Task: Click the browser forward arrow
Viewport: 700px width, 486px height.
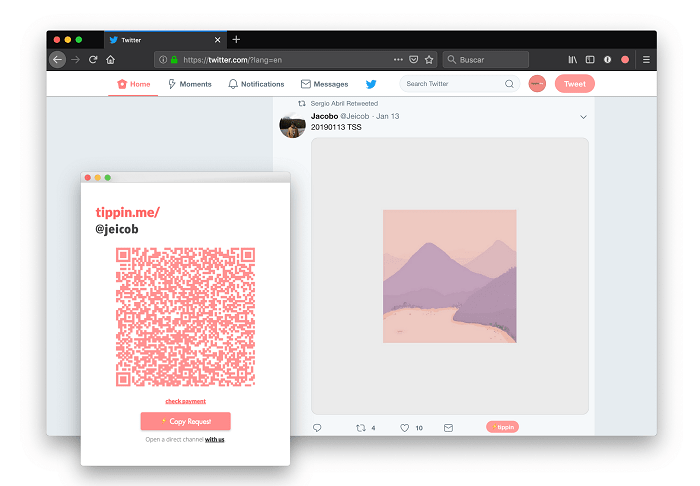Action: [75, 59]
